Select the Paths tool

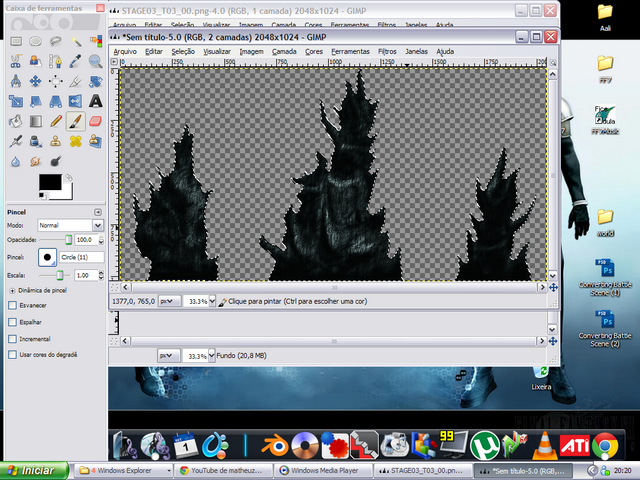click(56, 61)
